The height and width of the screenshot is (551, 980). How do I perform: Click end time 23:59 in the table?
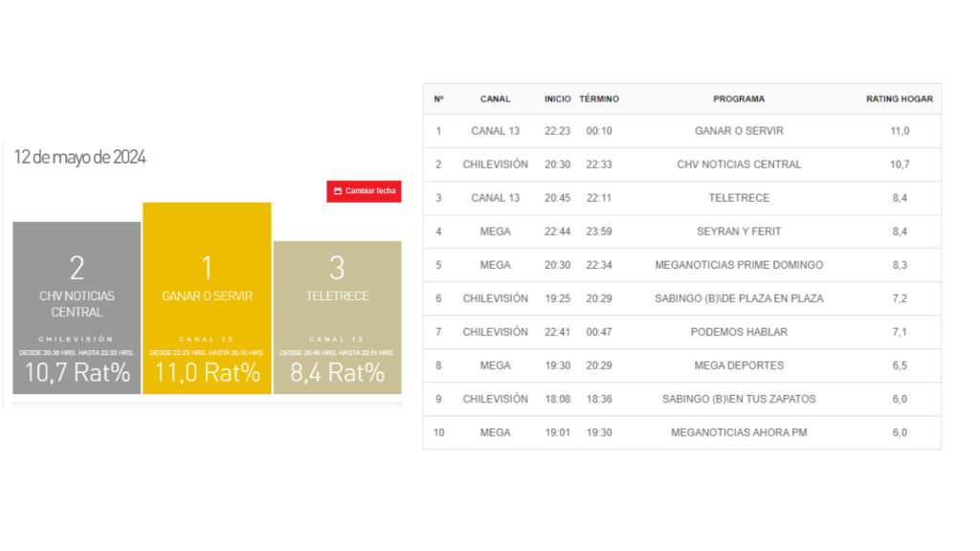[x=599, y=231]
